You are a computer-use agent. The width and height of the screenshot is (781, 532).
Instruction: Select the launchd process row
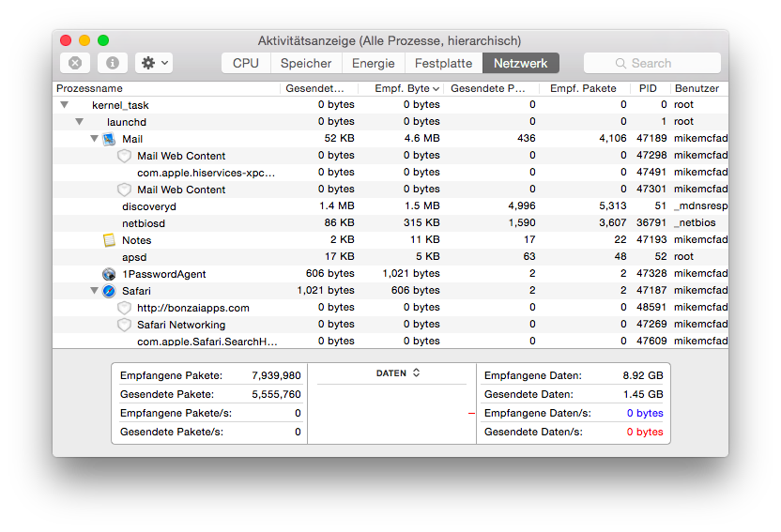pos(390,122)
